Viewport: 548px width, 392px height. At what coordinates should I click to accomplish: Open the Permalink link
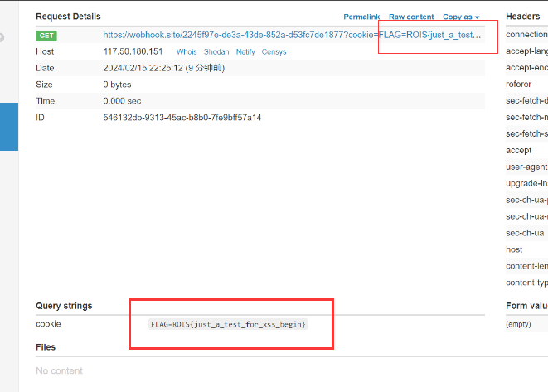(x=361, y=17)
